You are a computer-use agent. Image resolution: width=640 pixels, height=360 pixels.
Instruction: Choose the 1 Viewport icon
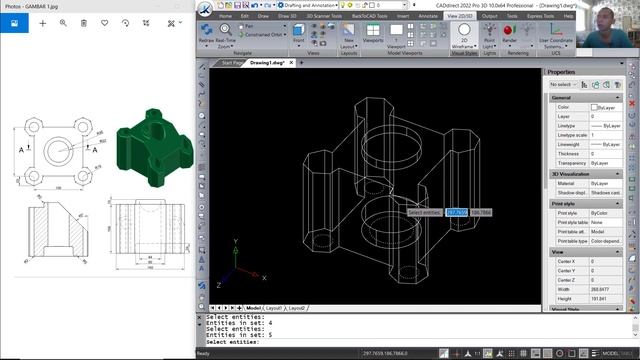click(396, 30)
